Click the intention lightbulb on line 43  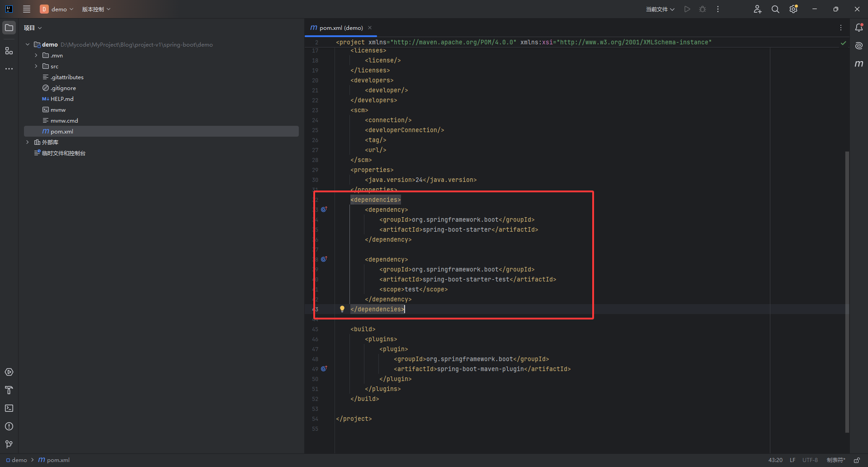point(342,309)
